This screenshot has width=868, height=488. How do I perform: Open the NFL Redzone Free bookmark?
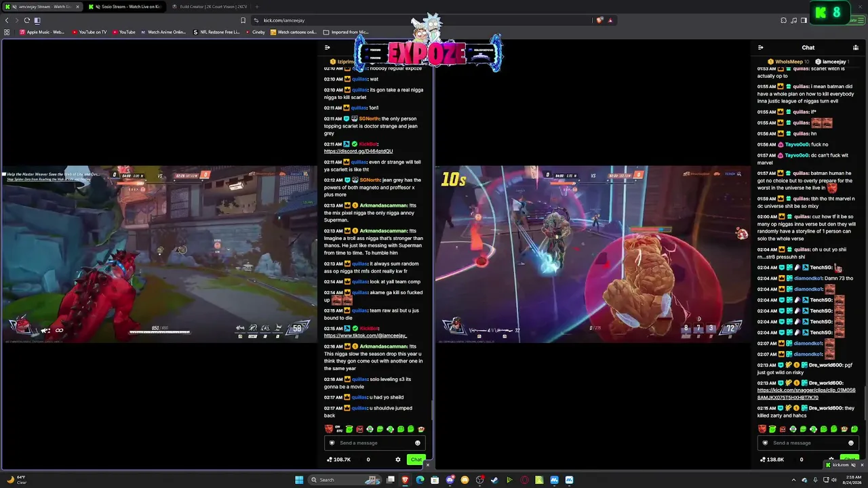click(216, 32)
